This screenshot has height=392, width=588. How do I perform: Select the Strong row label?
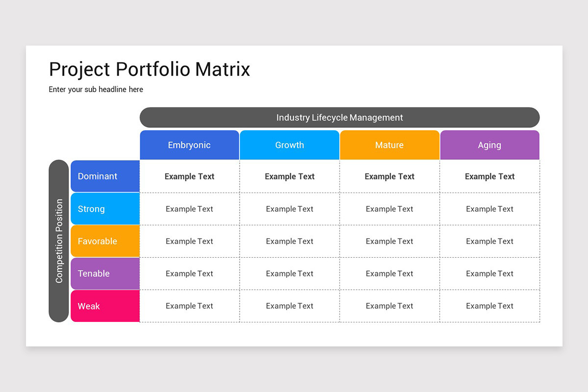click(x=105, y=209)
